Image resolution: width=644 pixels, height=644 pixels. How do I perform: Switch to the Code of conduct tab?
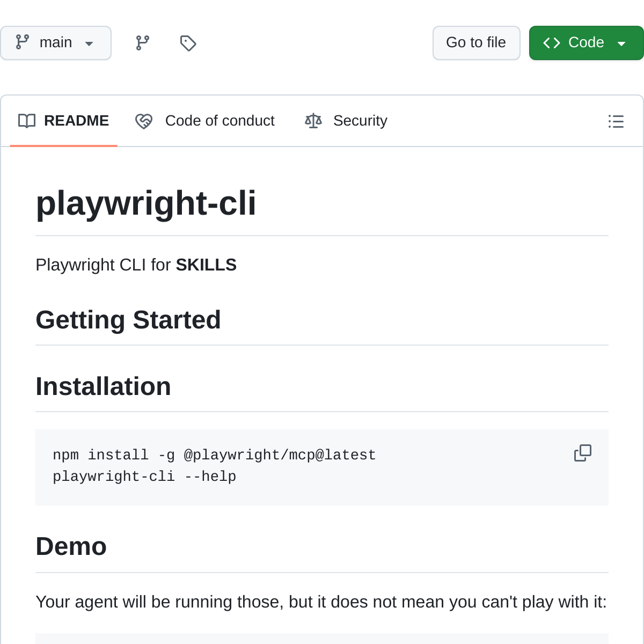click(219, 121)
